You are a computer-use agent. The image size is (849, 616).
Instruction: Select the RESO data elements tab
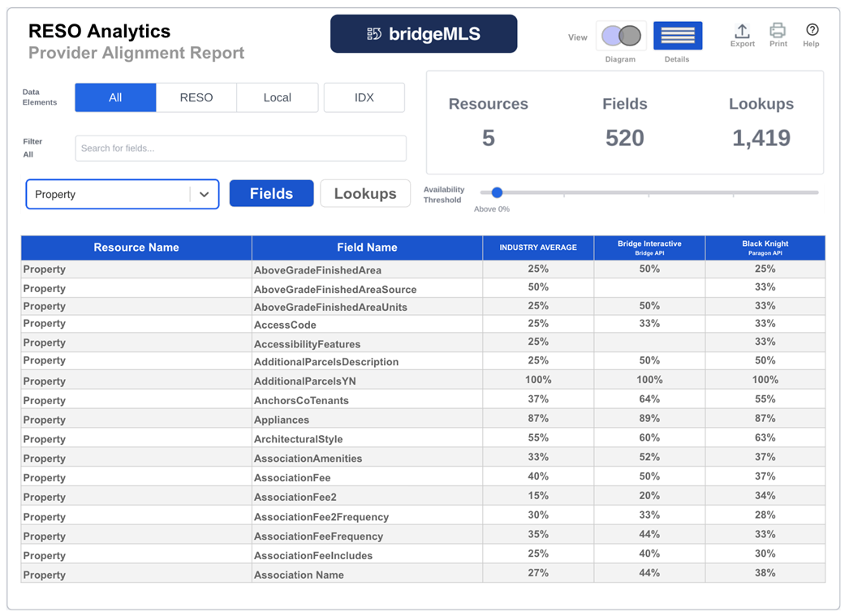click(196, 97)
